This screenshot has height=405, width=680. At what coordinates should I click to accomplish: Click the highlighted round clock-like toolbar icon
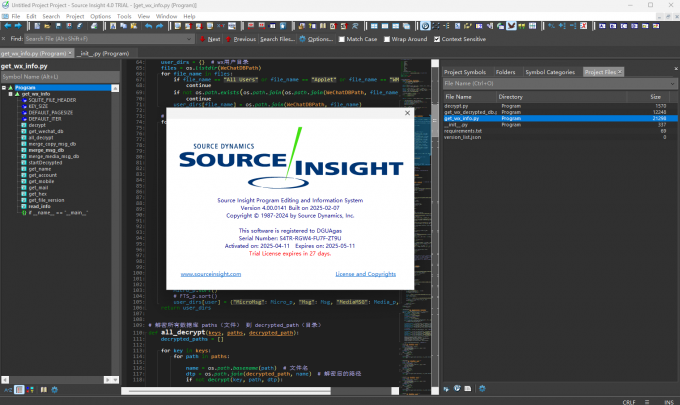click(x=425, y=26)
